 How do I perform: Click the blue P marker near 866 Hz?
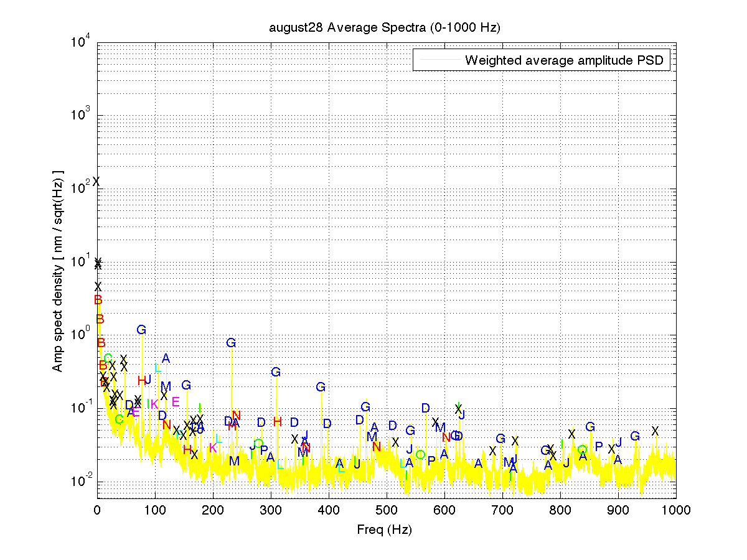[x=599, y=446]
